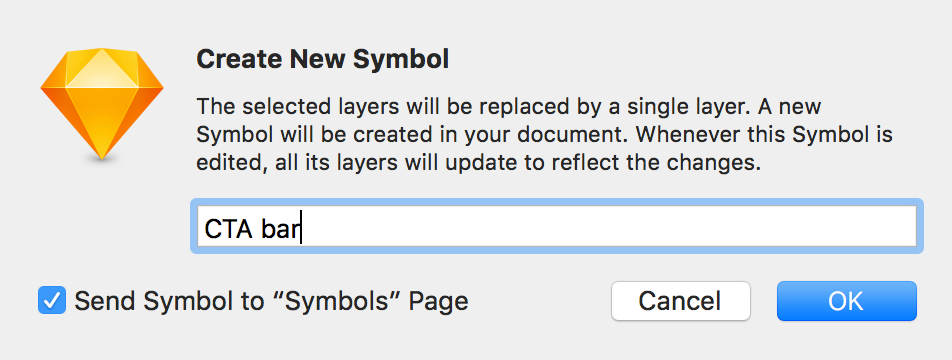Screen dimensions: 952x360
Task: Click the Sketch diamond app icon
Action: click(x=102, y=104)
